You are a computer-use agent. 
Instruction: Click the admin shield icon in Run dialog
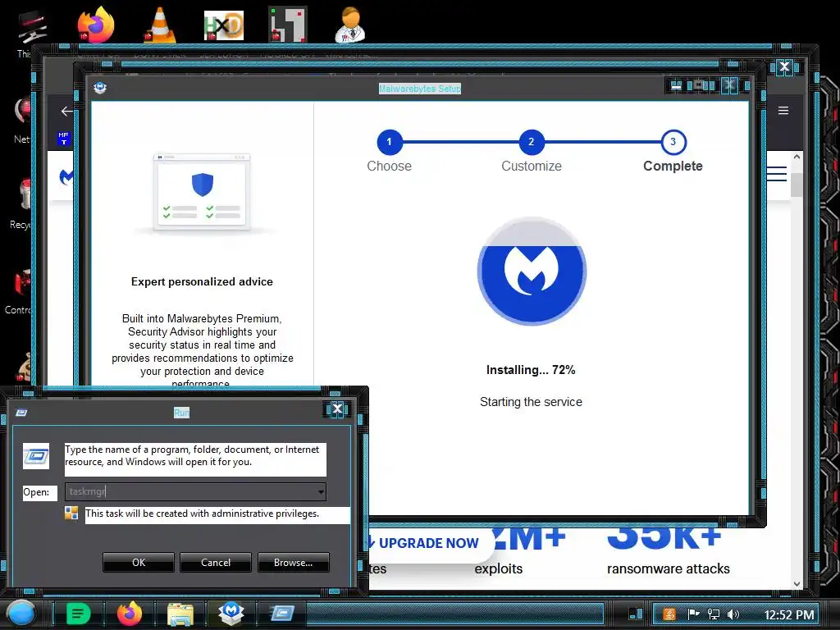(x=71, y=514)
